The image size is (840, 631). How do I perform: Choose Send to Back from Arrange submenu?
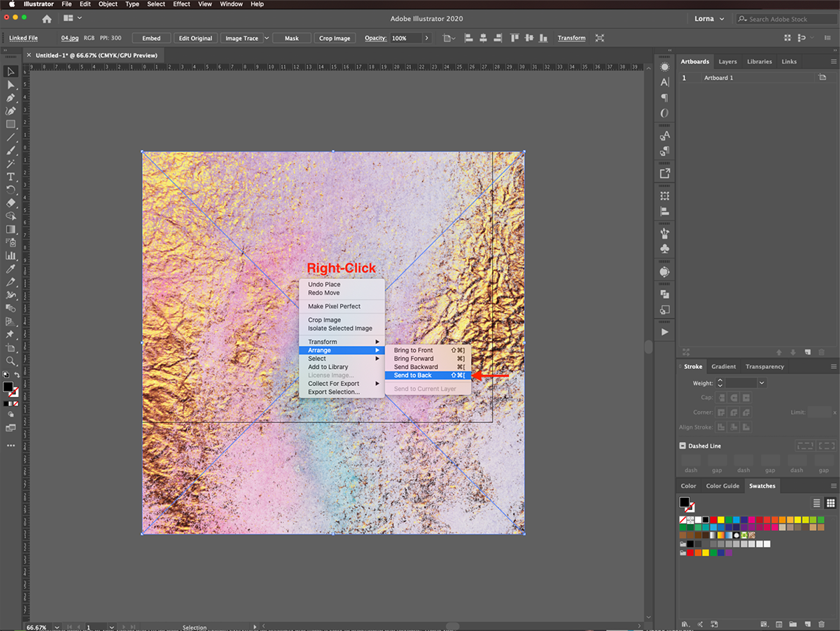tap(413, 375)
